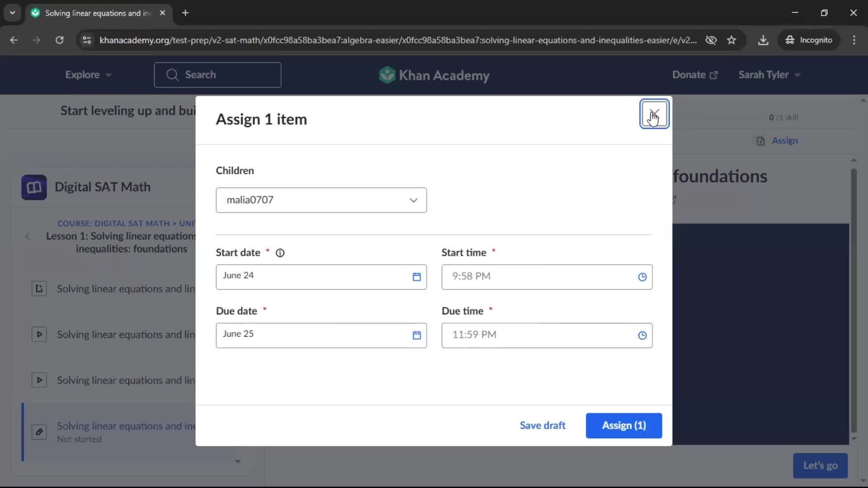
Task: Select the Not started exercise lesson item
Action: click(x=109, y=432)
